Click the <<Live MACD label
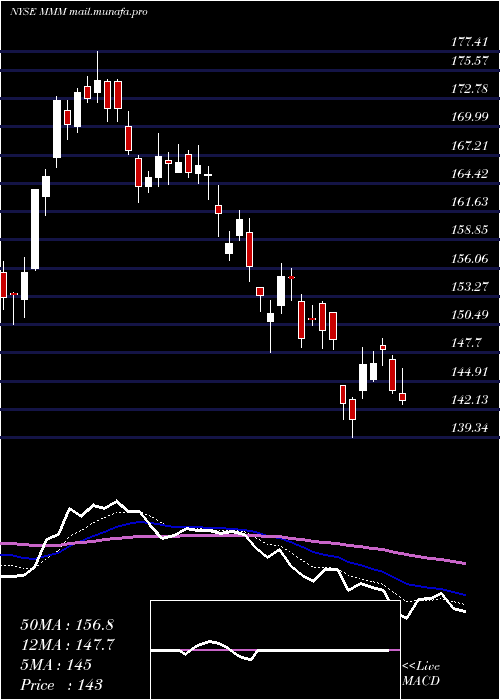500x700 pixels. pos(421,674)
